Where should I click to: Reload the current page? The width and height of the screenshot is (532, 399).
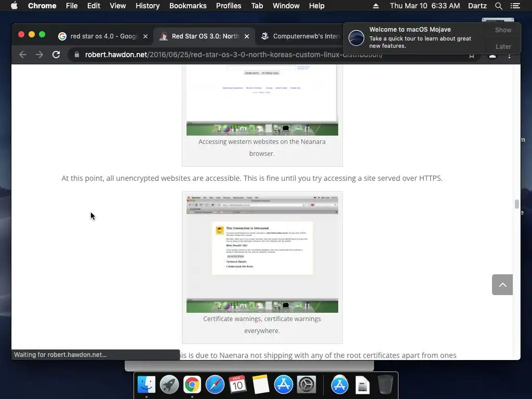(56, 55)
